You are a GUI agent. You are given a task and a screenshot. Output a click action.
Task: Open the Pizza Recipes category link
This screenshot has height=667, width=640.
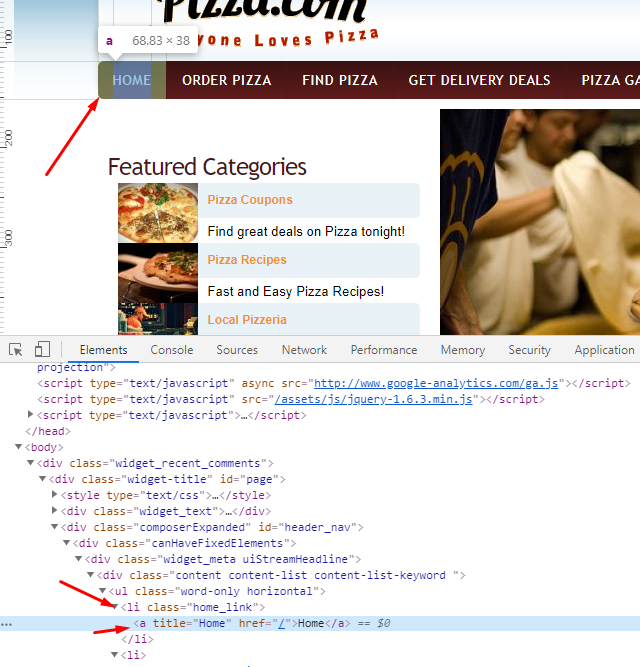(x=247, y=259)
